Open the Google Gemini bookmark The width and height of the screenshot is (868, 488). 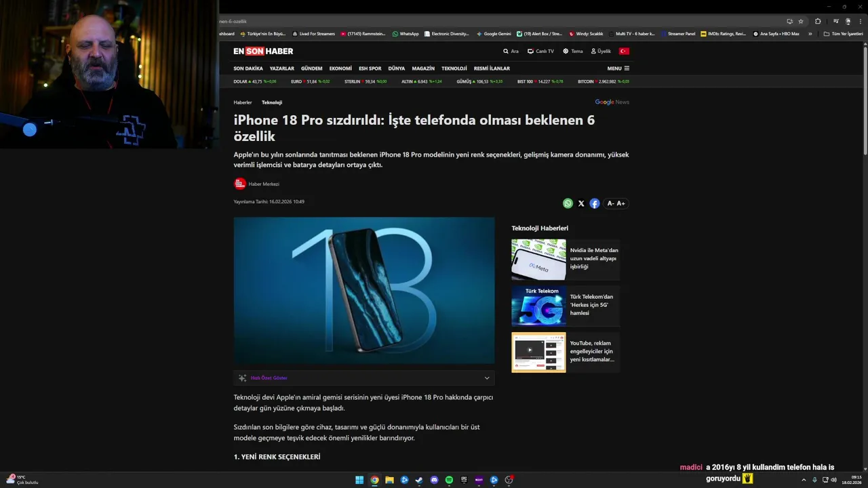click(494, 34)
